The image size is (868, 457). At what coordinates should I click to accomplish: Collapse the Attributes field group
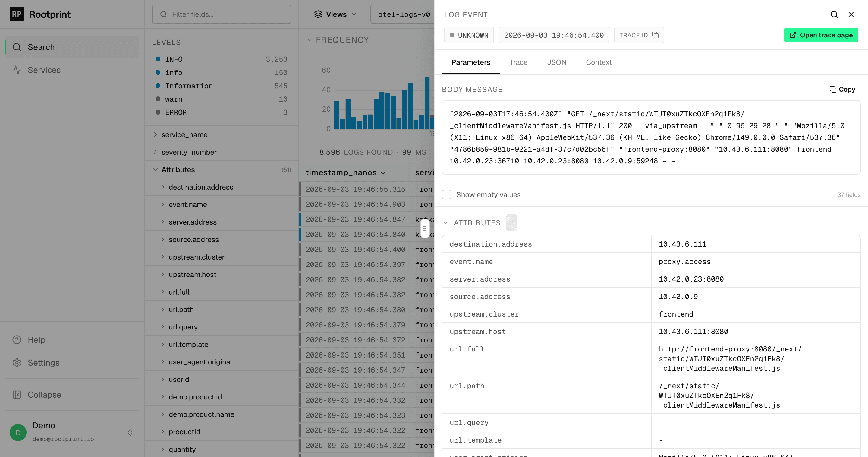[x=222, y=169]
